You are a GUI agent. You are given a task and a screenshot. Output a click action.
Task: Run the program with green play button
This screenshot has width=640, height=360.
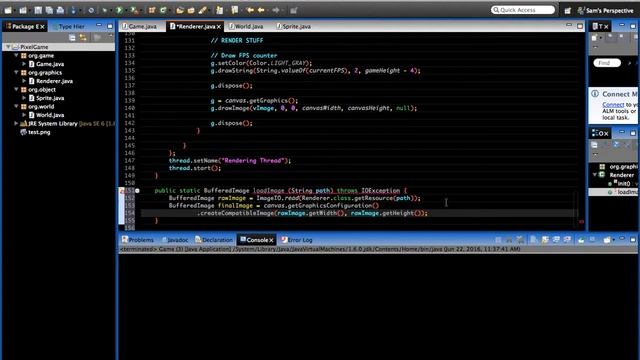pos(120,10)
